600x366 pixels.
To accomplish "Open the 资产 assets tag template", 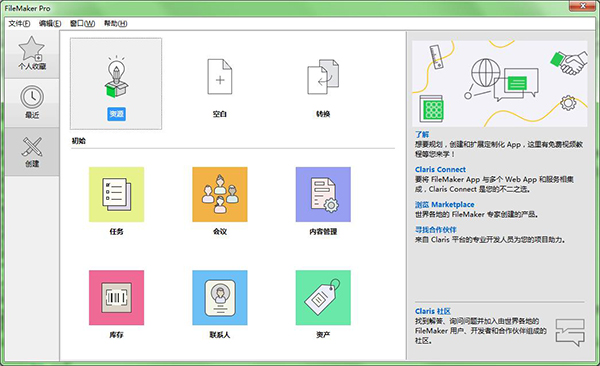I will 323,297.
